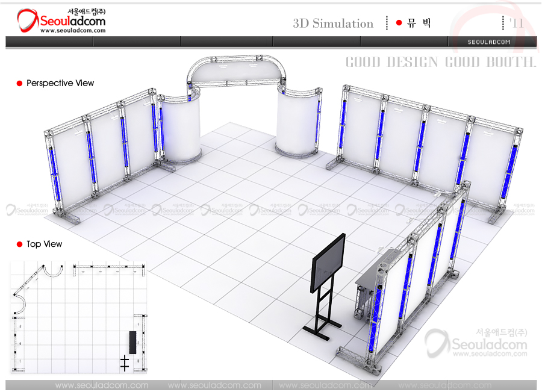Click the Top View label

44,244
